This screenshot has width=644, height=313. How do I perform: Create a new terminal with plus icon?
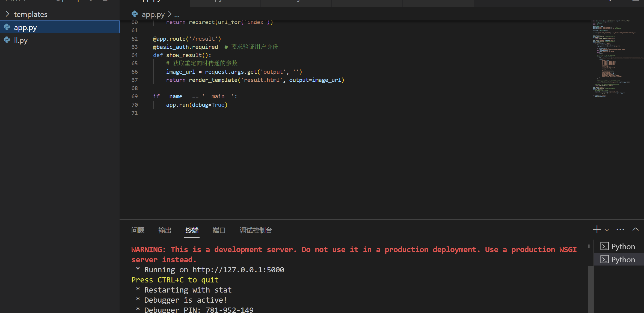point(596,229)
